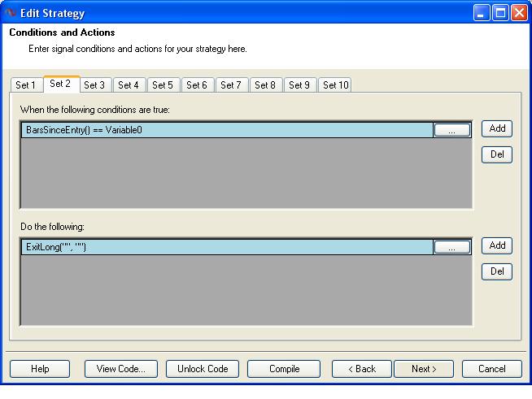Add a new action
The image size is (532, 399).
coord(497,245)
